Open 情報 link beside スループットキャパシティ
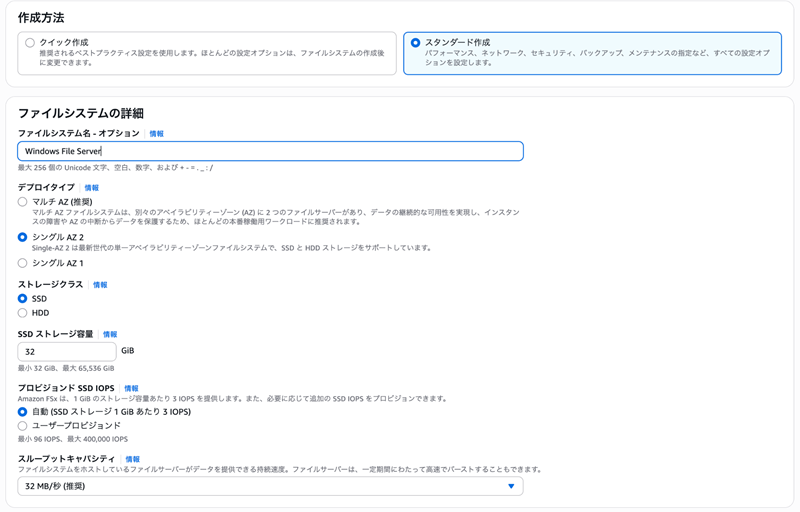 point(133,459)
